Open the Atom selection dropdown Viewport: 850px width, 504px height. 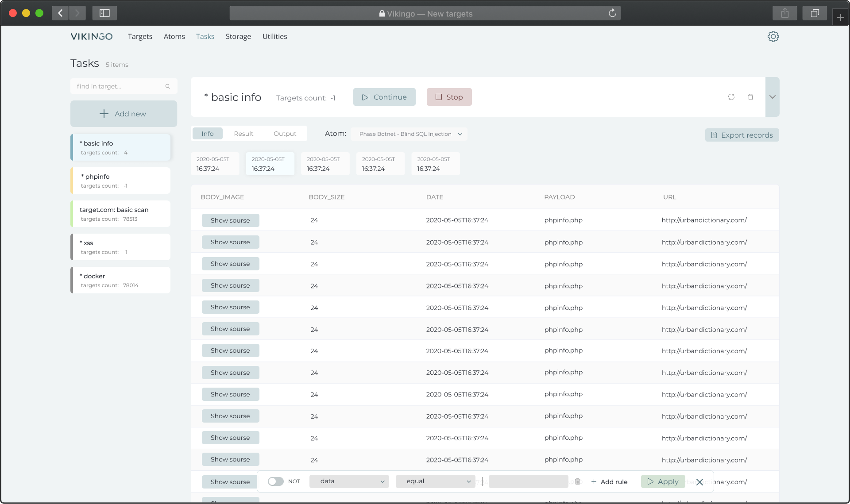point(409,134)
